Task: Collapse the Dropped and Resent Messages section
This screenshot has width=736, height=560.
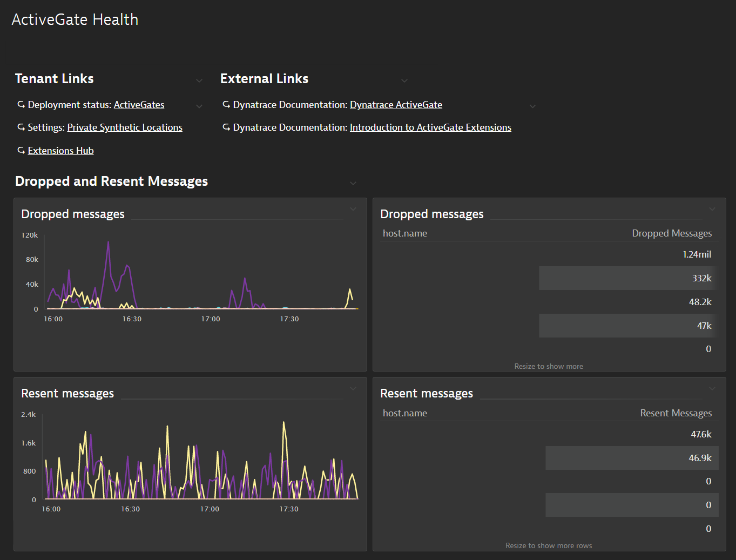Action: click(x=353, y=183)
